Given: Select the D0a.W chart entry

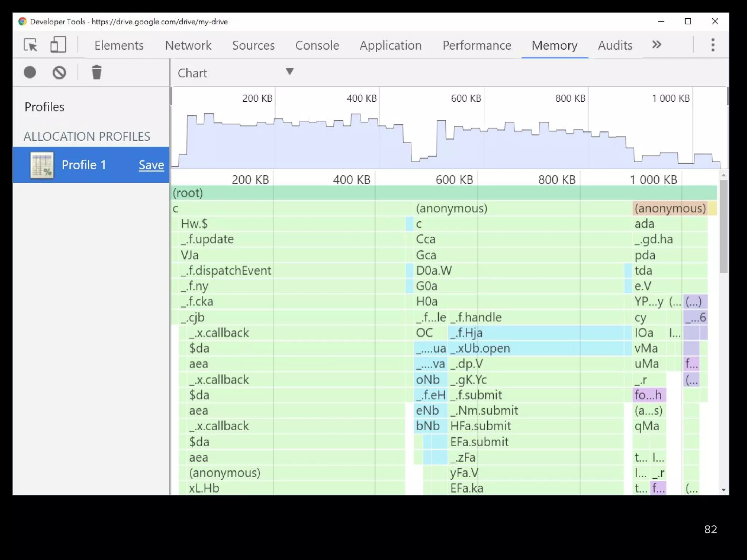Looking at the screenshot, I should point(519,271).
